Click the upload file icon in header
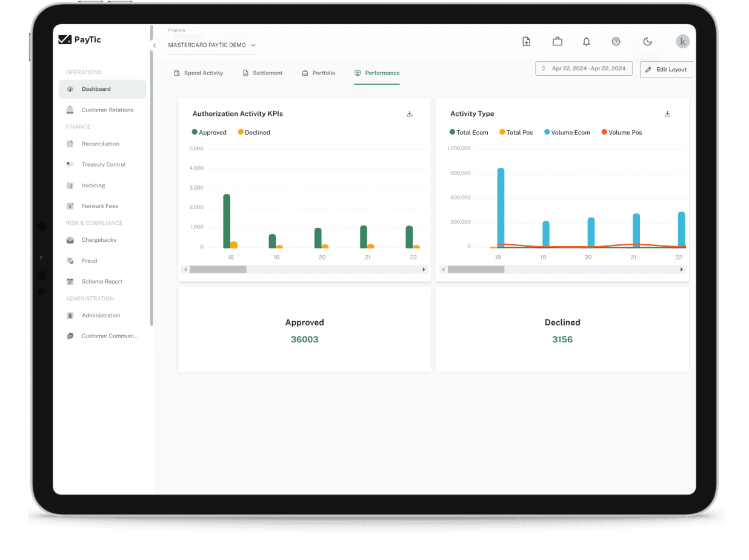Image resolution: width=749 pixels, height=560 pixels. (526, 42)
